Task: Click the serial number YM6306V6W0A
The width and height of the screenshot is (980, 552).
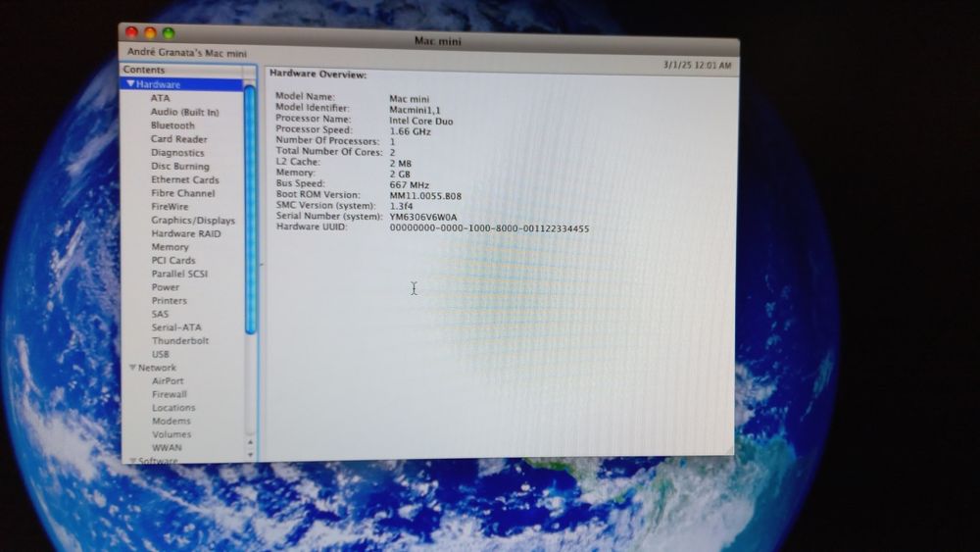Action: (x=423, y=217)
